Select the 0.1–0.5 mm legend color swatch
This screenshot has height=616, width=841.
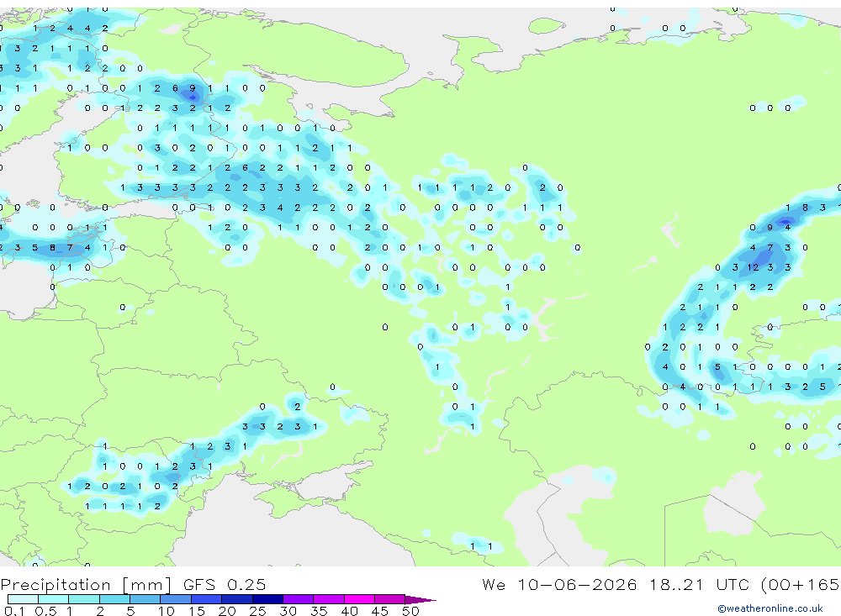coord(23,599)
